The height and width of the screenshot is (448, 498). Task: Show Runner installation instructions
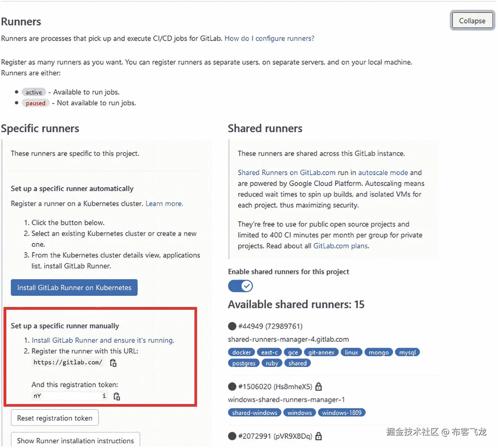pos(76,440)
